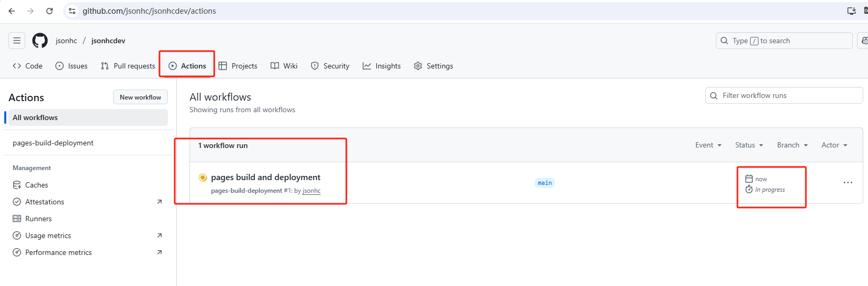Select pages-build-deployment workflow in sidebar
Screen dimensions: 868x286
click(x=53, y=143)
